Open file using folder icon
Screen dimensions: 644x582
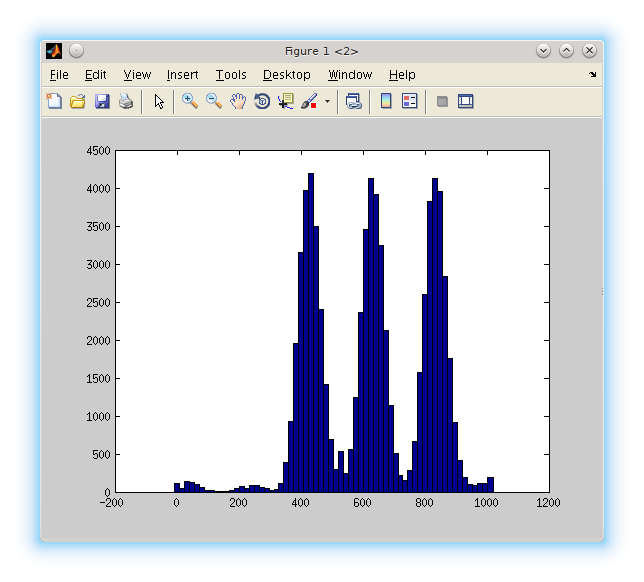[x=78, y=101]
